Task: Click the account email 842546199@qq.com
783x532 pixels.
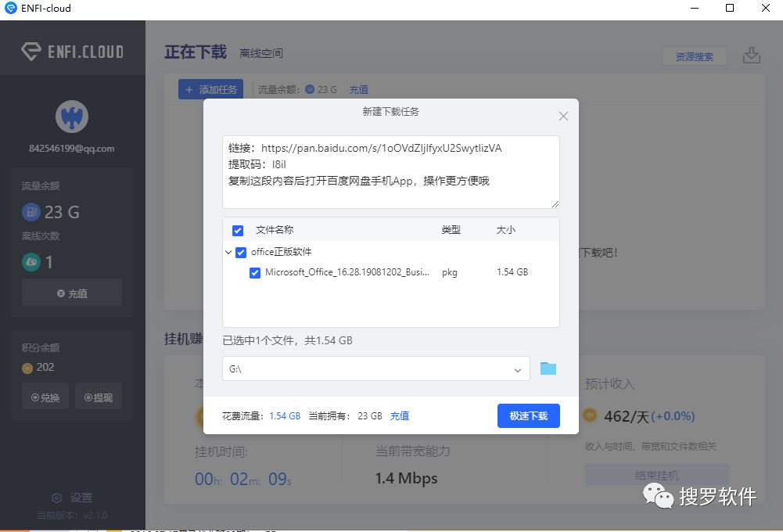Action: (x=72, y=149)
